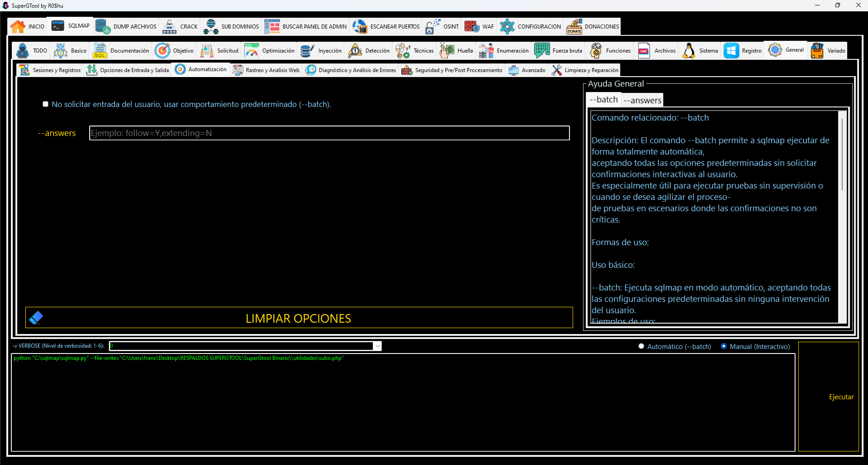Open the Sistema Linux penguin icon
The image size is (868, 465).
[689, 50]
